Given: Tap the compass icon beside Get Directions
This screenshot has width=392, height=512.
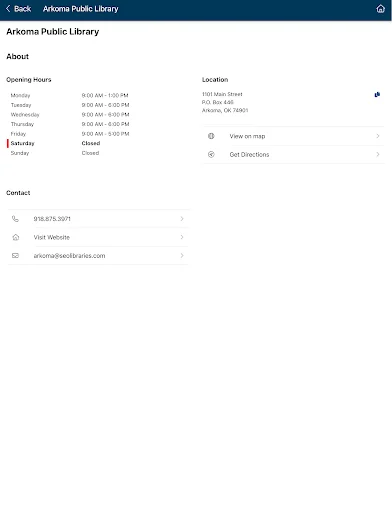Looking at the screenshot, I should coord(211,154).
